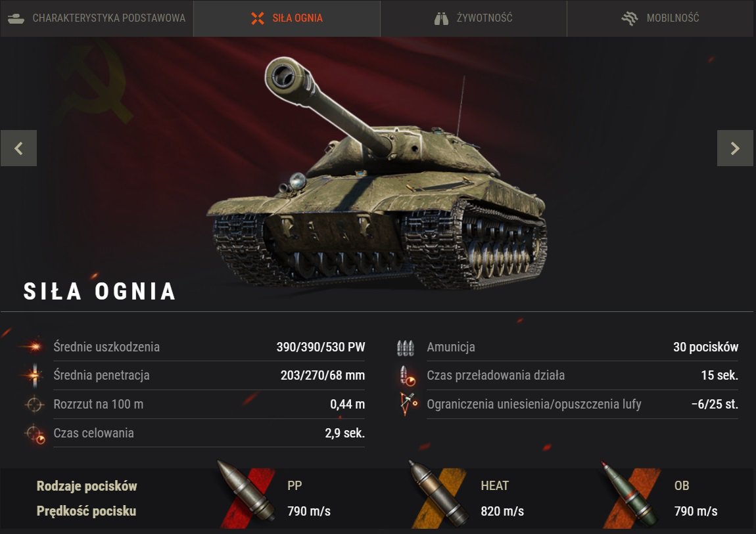
Task: Click the Czas celowania aiming icon
Action: click(35, 434)
